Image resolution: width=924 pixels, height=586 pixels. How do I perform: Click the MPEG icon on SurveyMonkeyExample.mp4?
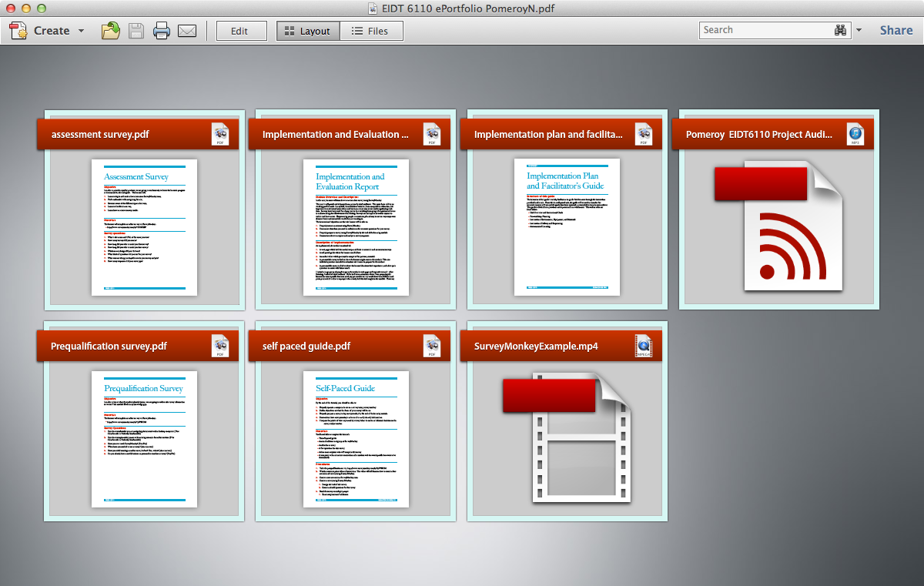[644, 346]
